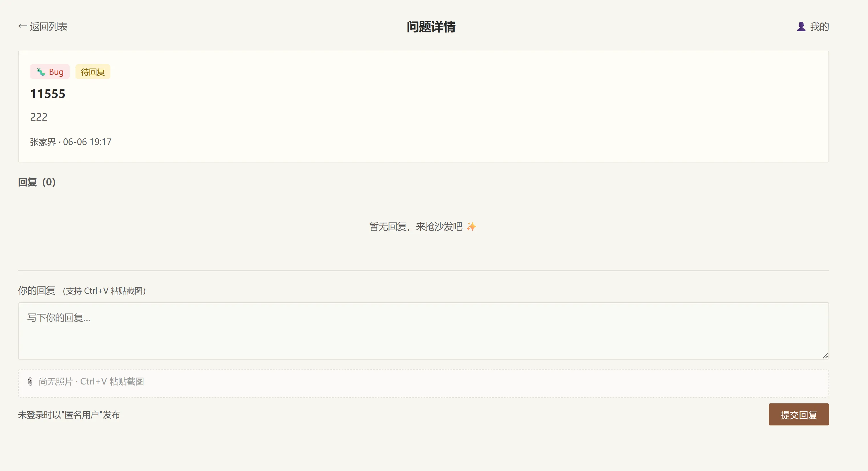Focus the 写下你的回复 text area
The width and height of the screenshot is (868, 471).
tap(423, 331)
